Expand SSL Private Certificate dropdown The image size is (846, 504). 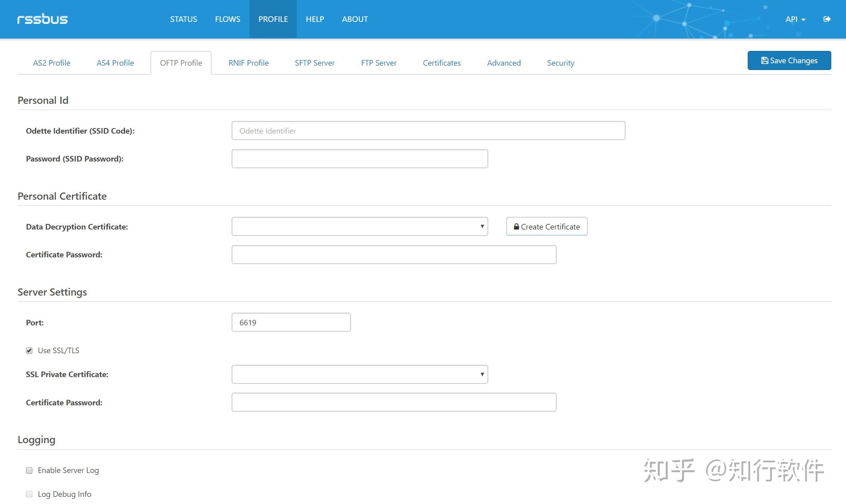359,374
